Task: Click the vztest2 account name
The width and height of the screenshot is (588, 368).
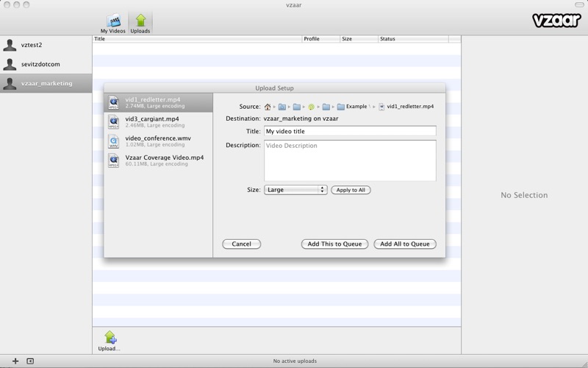Action: [x=32, y=45]
